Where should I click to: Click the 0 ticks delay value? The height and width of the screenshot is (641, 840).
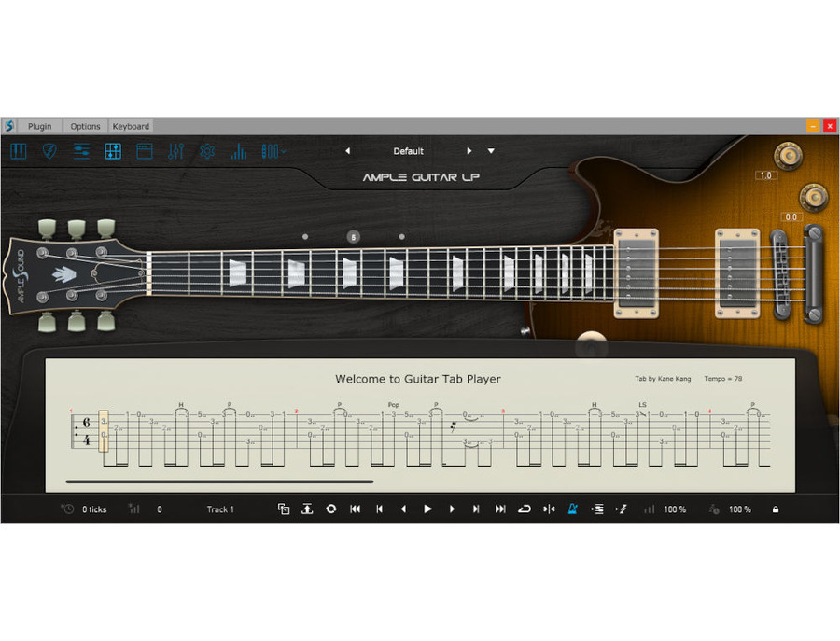[x=94, y=509]
